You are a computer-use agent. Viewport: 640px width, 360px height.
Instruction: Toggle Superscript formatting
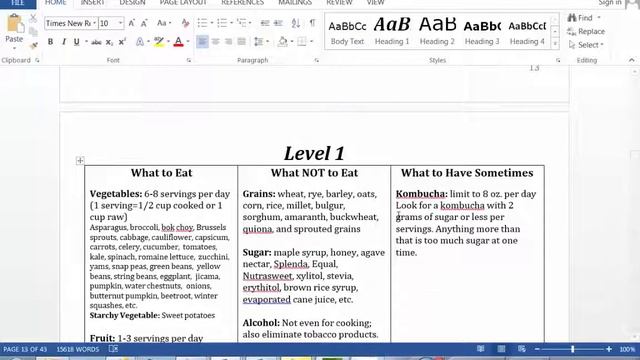(x=122, y=42)
